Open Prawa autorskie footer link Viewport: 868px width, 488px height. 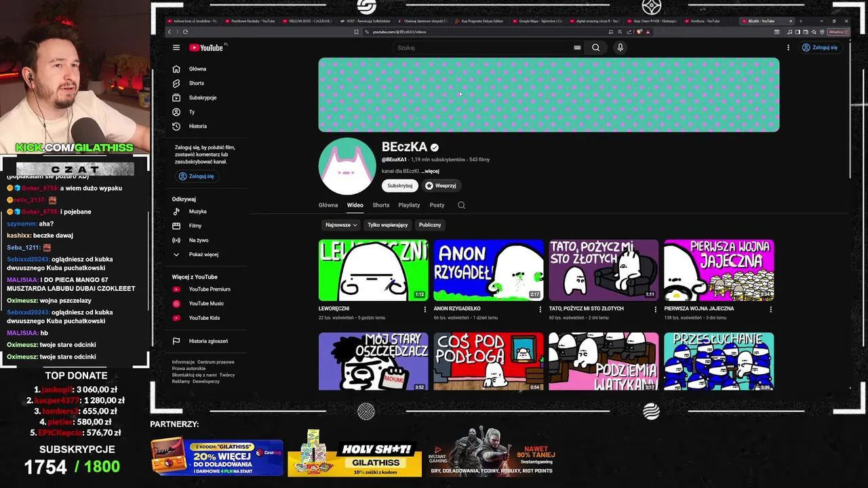pos(189,368)
